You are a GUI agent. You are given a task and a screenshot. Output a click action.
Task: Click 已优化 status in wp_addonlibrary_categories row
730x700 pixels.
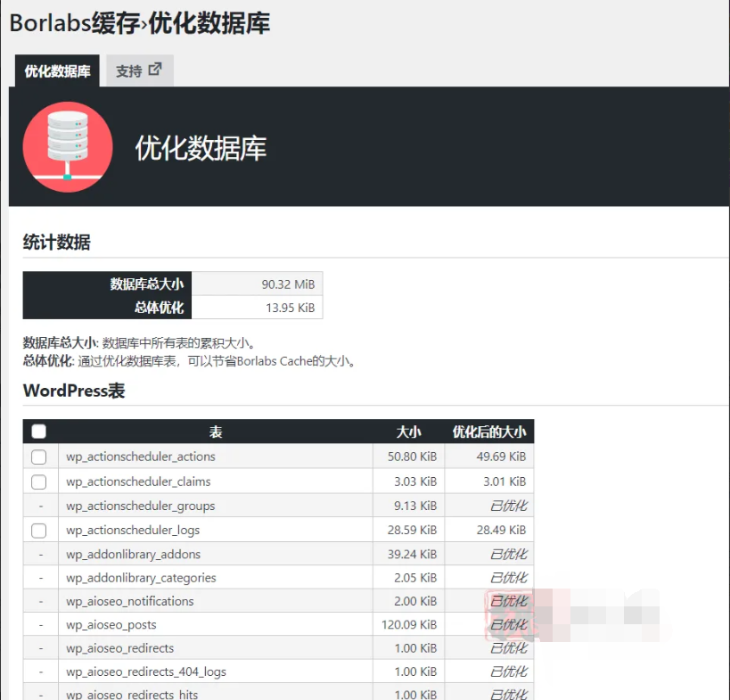coord(508,578)
